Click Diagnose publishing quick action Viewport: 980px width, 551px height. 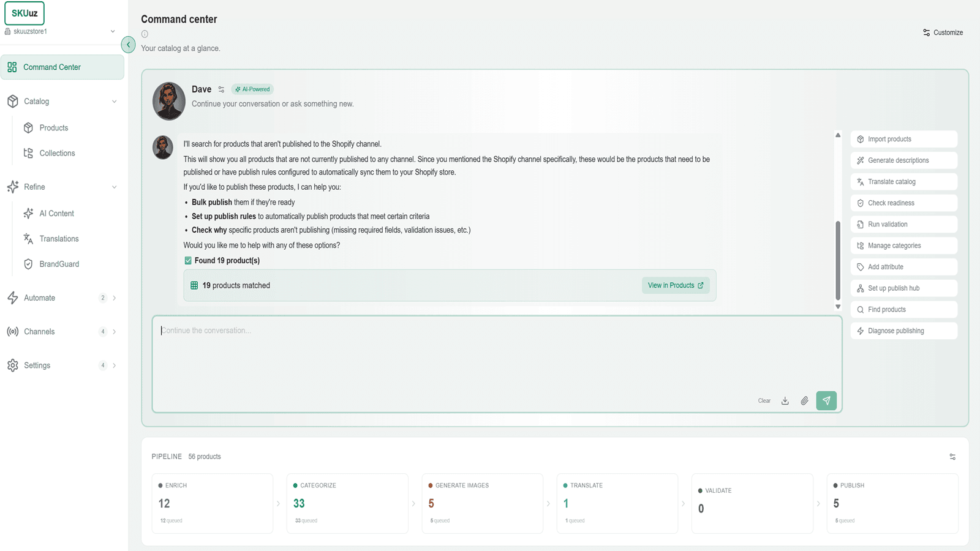(x=904, y=331)
